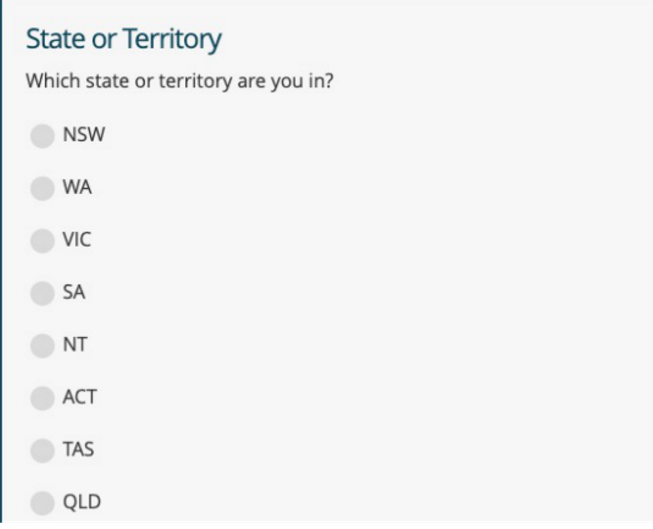The image size is (653, 529).
Task: Click the NSW text label
Action: coord(83,136)
